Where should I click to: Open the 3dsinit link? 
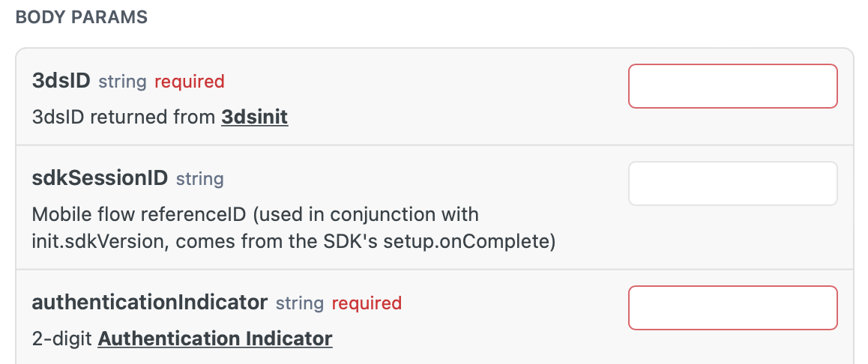255,118
